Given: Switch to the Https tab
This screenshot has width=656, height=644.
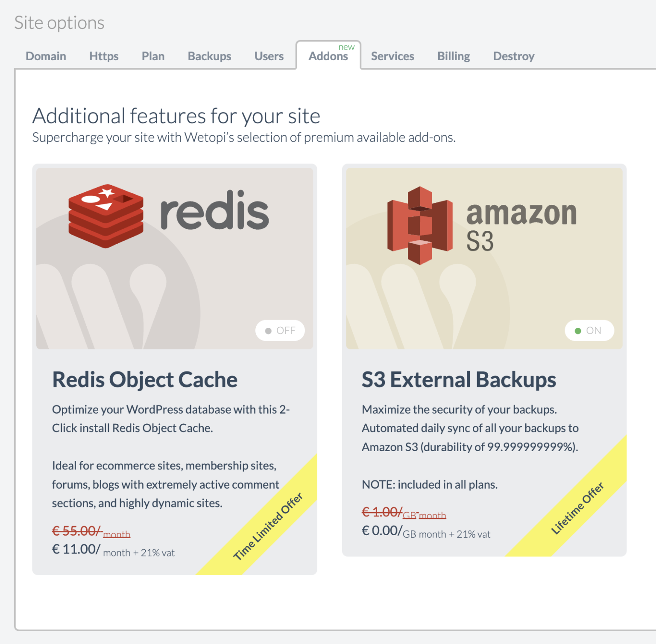Looking at the screenshot, I should point(104,56).
